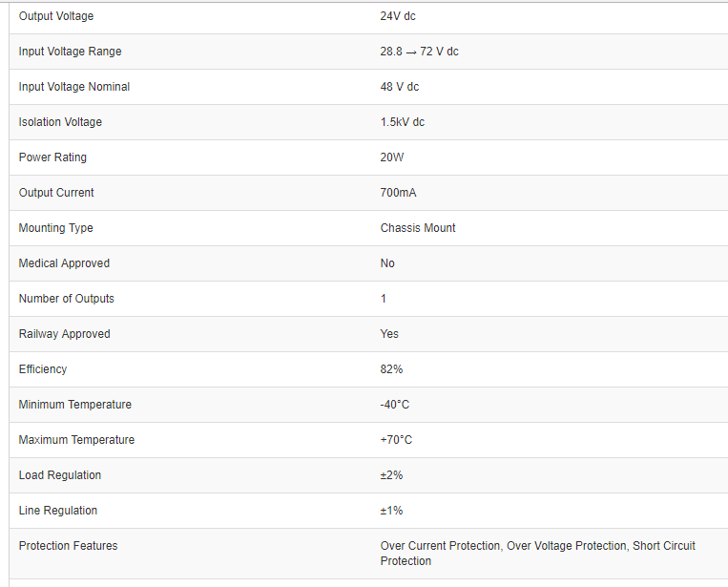Click the Chassis Mount value
Image resolution: width=728 pixels, height=587 pixels.
click(x=418, y=228)
